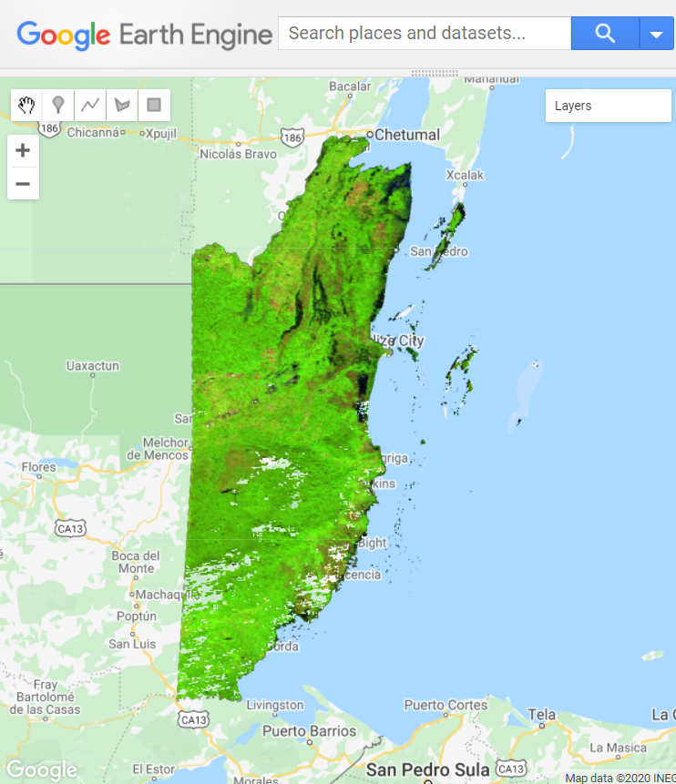Click the Map data attribution text
The width and height of the screenshot is (676, 784).
click(620, 778)
